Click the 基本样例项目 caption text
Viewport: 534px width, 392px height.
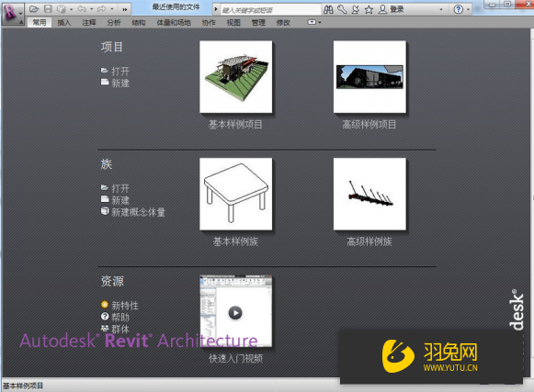point(235,125)
